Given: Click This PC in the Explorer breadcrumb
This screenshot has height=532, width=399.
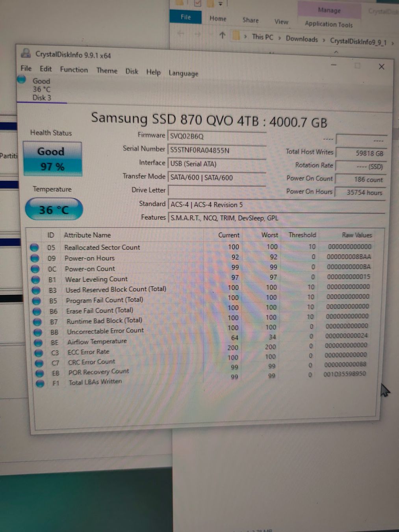Looking at the screenshot, I should click(x=262, y=37).
